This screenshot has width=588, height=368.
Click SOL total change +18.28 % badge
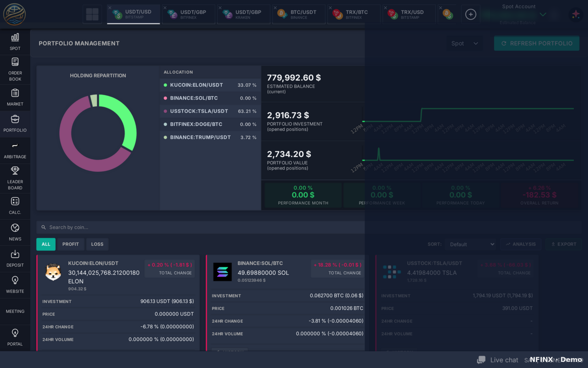tap(337, 269)
